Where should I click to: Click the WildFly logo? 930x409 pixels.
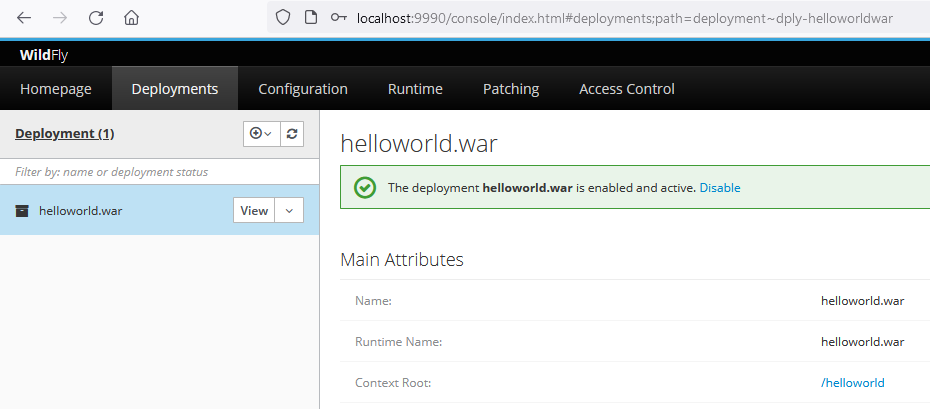[x=43, y=55]
